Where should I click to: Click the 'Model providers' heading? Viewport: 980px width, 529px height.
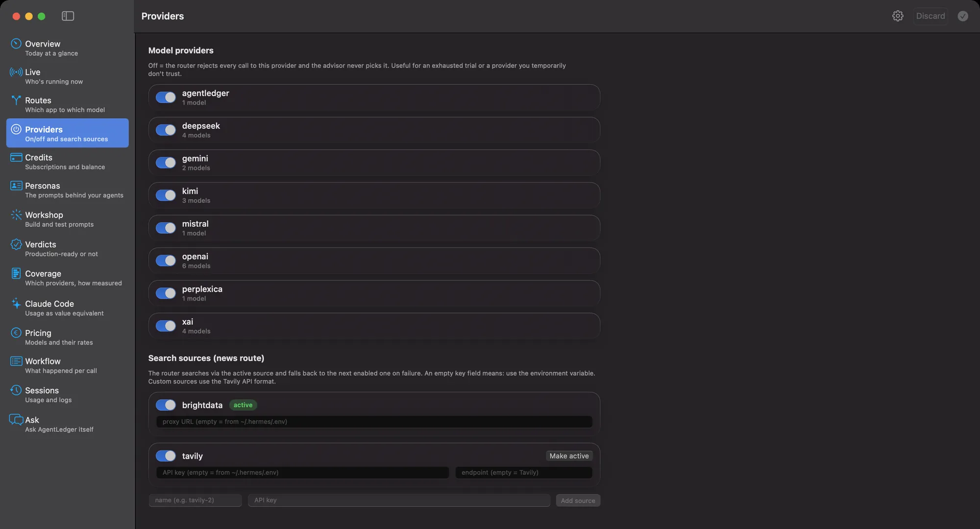181,50
